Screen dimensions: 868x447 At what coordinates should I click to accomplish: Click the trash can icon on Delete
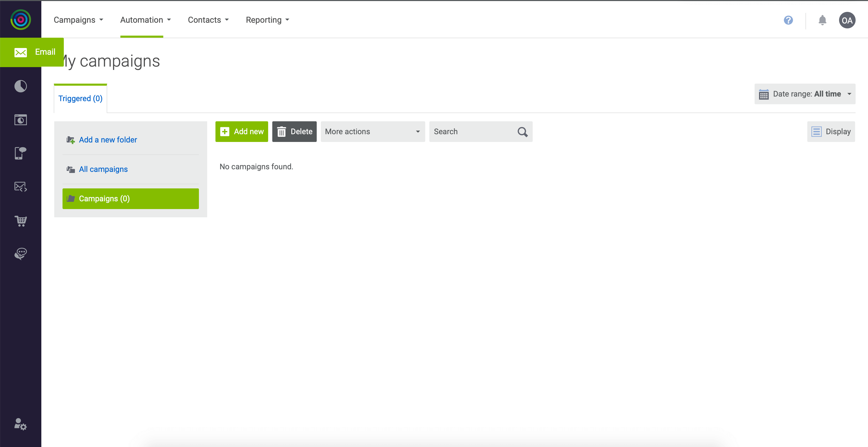tap(281, 132)
